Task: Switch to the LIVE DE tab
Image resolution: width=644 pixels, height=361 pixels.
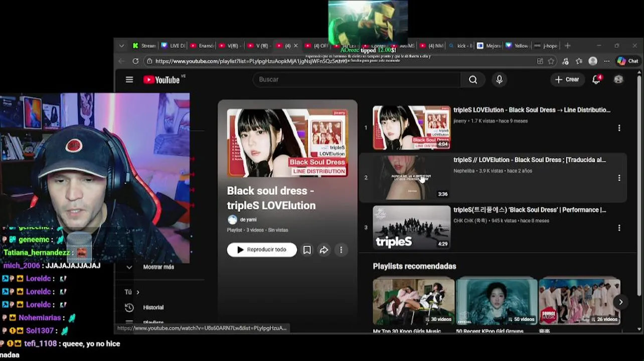Action: 173,46
